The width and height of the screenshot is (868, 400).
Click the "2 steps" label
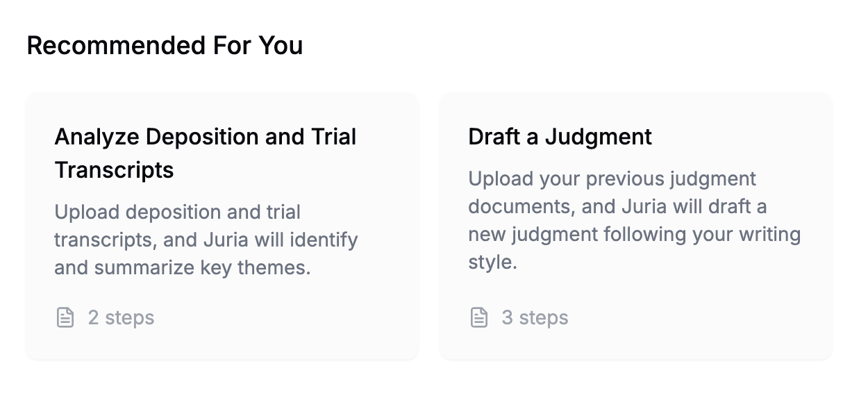pos(121,318)
